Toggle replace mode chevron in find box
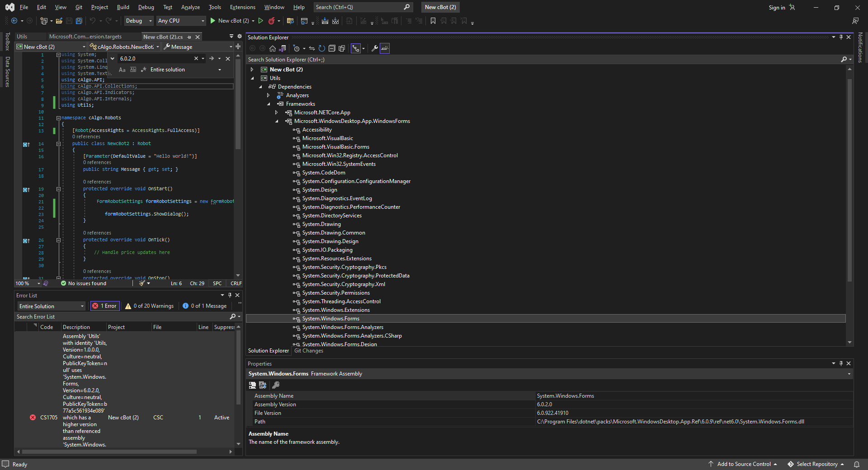 pos(113,58)
